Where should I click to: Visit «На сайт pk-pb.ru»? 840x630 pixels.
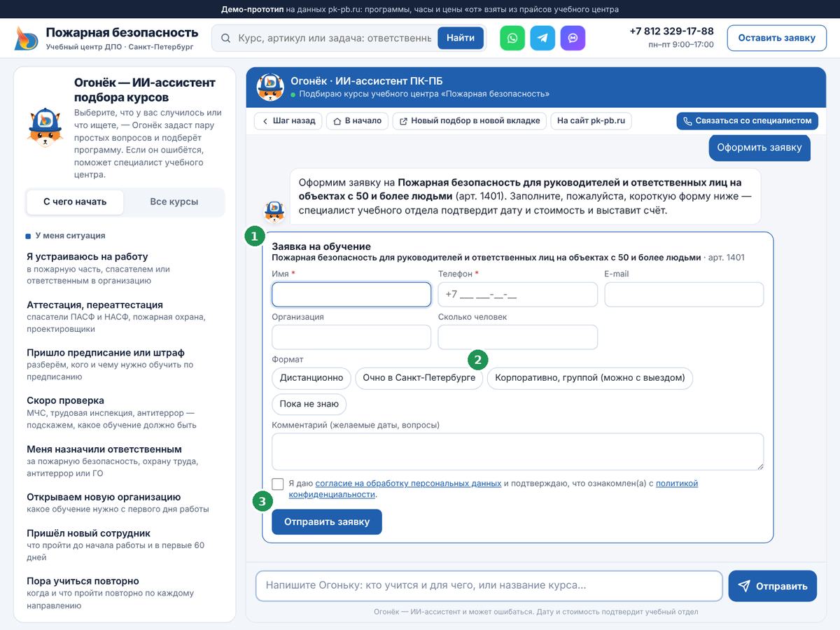pos(591,120)
